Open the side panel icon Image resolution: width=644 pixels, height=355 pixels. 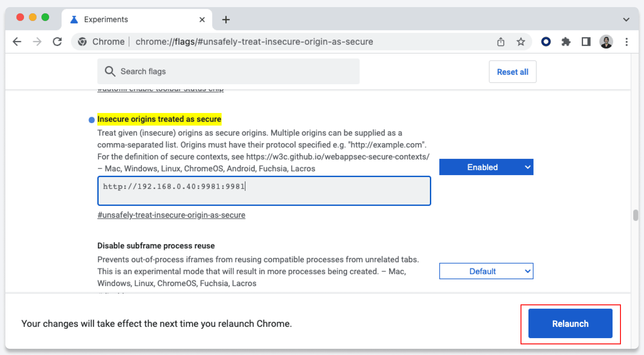[586, 42]
